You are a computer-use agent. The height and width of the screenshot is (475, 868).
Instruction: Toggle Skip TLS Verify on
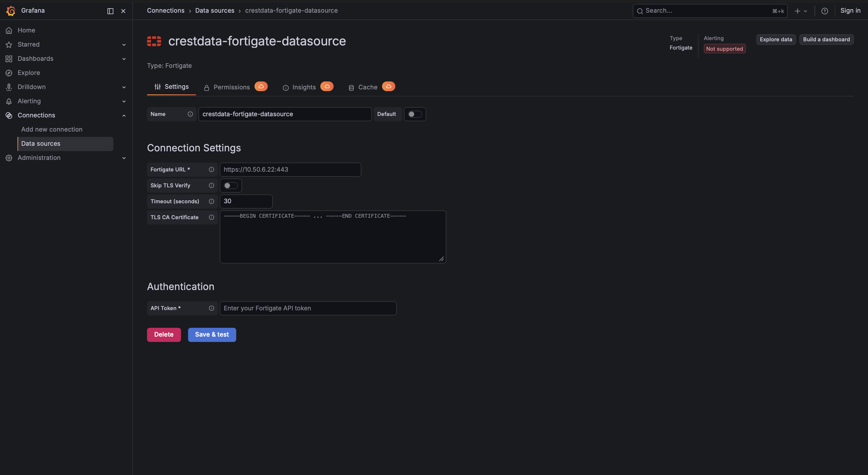pyautogui.click(x=231, y=185)
